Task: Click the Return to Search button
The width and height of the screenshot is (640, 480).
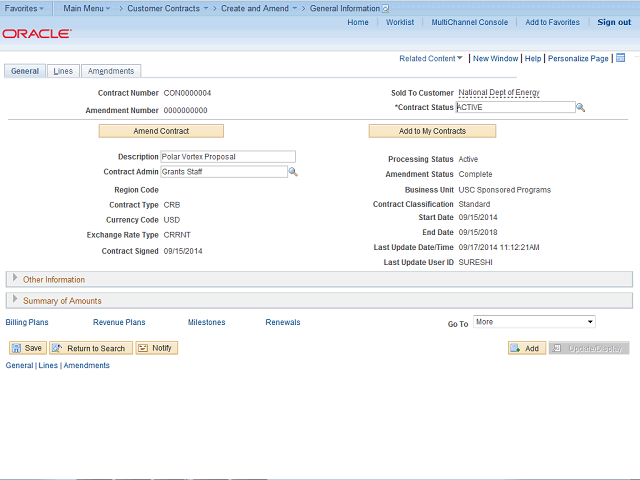Action: 90,348
